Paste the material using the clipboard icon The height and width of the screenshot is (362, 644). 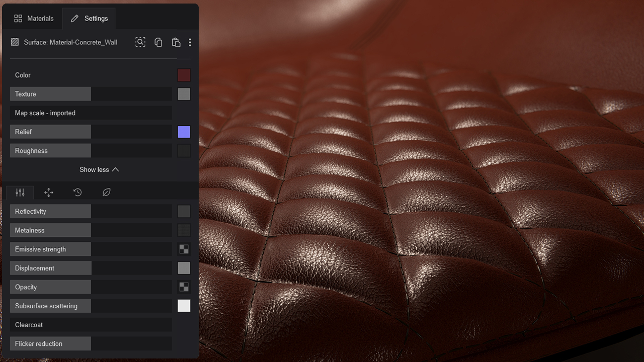click(176, 42)
